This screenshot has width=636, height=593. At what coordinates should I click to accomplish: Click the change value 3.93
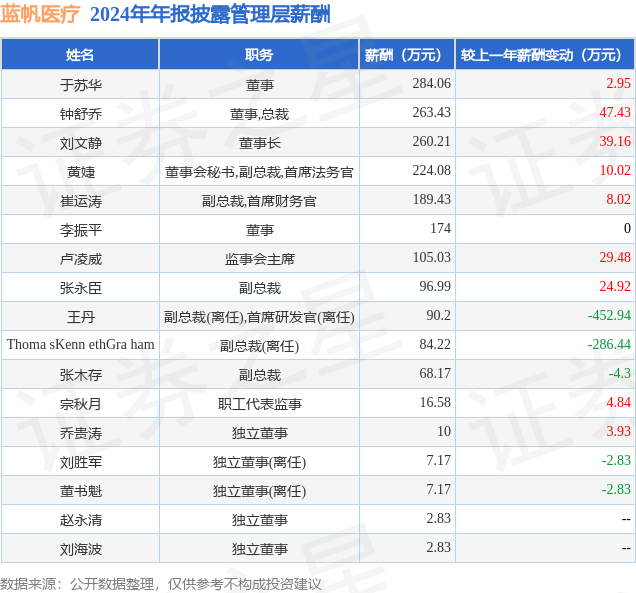619,431
